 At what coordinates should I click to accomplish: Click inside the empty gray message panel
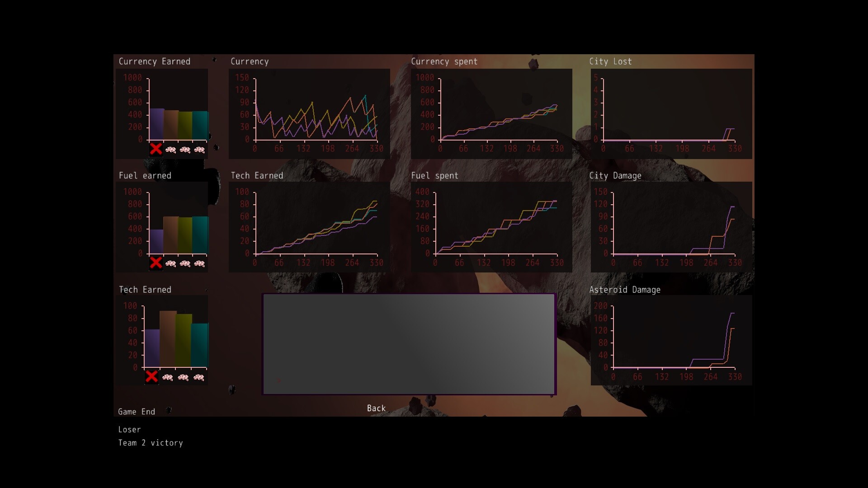point(409,344)
